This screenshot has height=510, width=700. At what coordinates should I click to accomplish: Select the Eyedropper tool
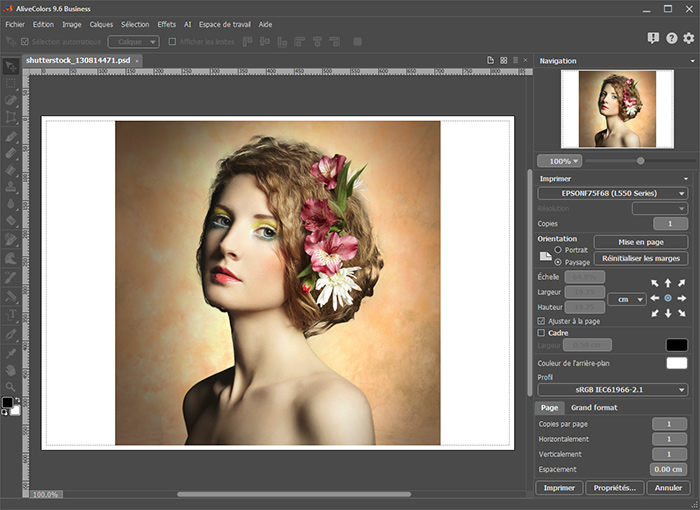(x=11, y=353)
